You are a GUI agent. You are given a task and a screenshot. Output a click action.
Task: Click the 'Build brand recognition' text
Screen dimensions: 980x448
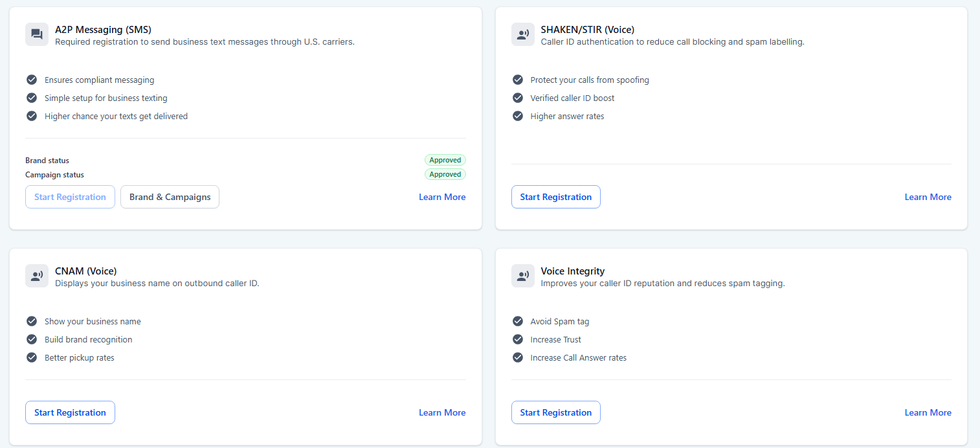tap(88, 339)
